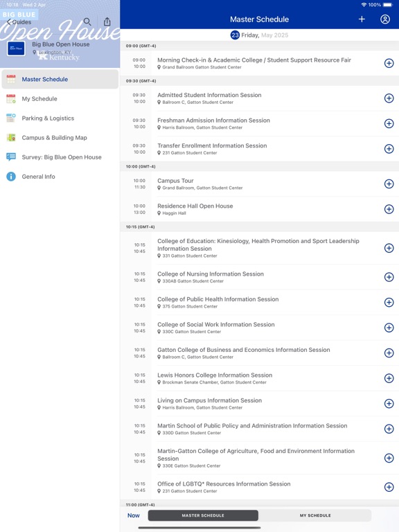
Task: Open College of Public Health Information Session details
Action: [x=260, y=302]
